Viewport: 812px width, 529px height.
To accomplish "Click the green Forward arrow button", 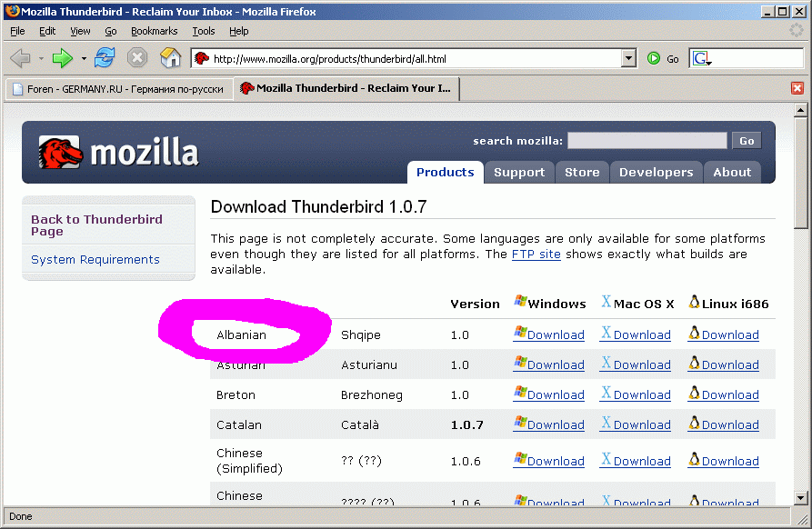I will [x=62, y=58].
